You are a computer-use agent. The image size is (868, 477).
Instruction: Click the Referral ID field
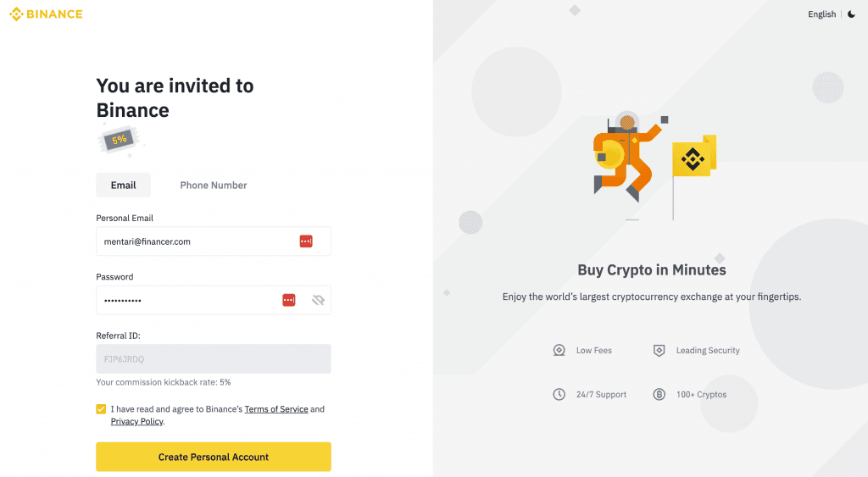click(213, 359)
